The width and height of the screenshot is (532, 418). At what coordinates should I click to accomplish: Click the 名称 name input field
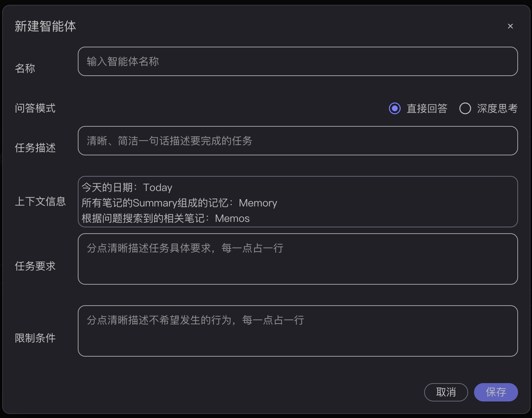click(x=298, y=61)
